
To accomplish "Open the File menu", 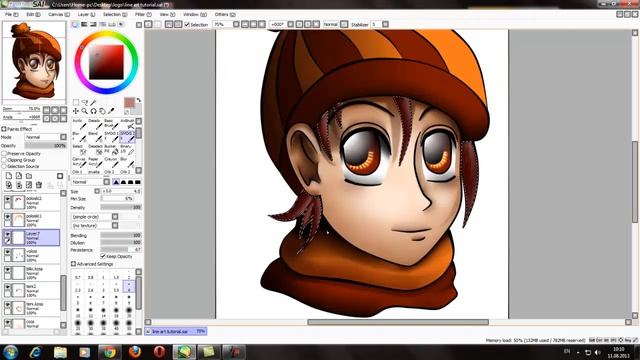I will point(11,14).
